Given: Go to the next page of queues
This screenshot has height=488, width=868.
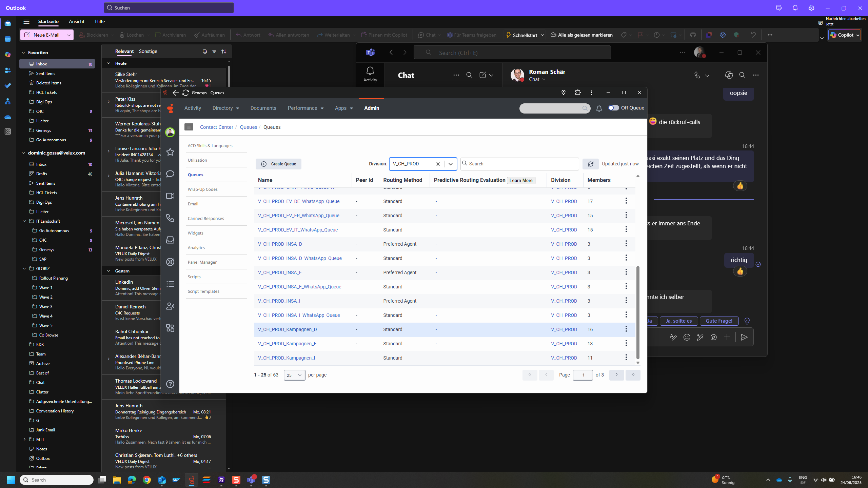Looking at the screenshot, I should 616,375.
